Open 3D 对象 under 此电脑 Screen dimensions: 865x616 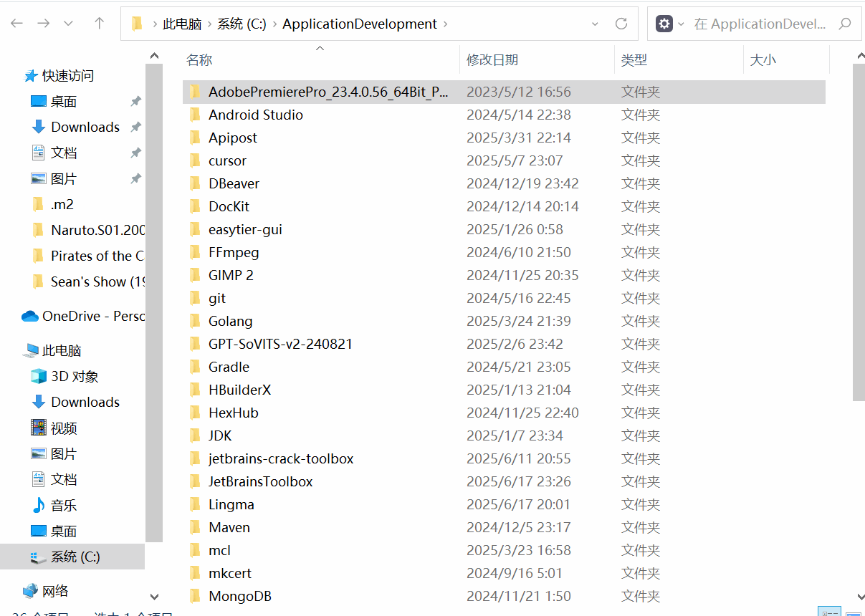pyautogui.click(x=75, y=376)
